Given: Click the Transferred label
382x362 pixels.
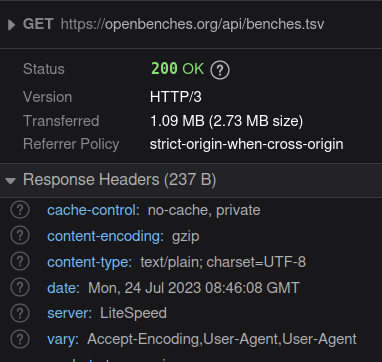Looking at the screenshot, I should tap(61, 121).
